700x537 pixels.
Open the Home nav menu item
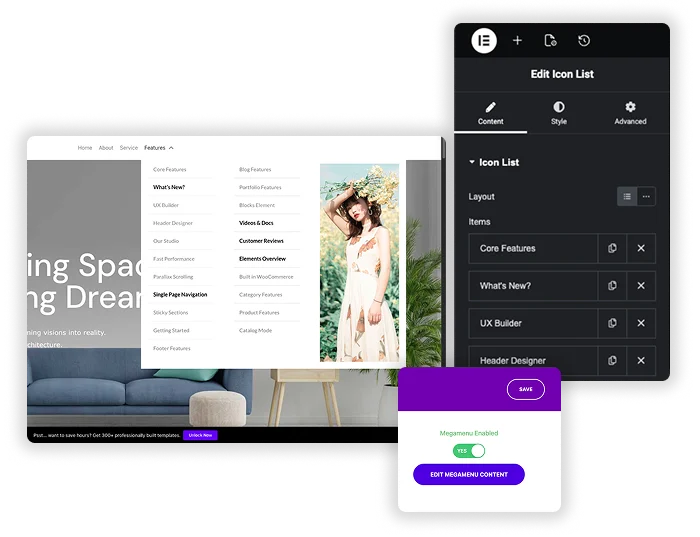coord(85,148)
